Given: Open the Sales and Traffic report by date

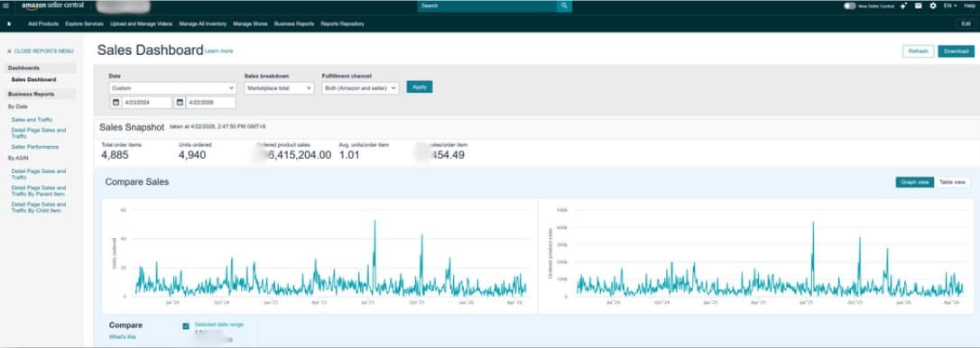Looking at the screenshot, I should click(x=32, y=119).
